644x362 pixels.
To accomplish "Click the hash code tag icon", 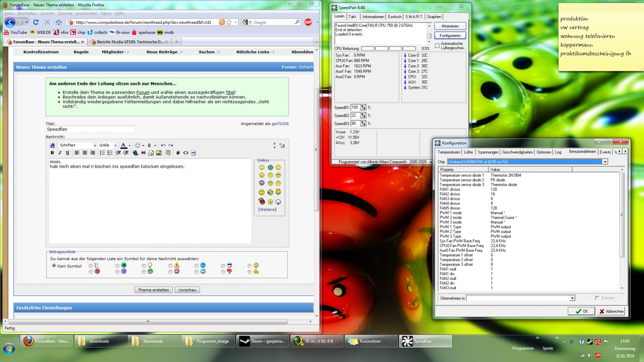I will (x=178, y=153).
